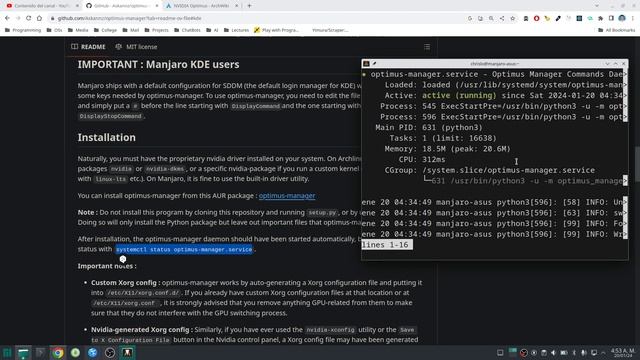Open the Projects bookmarks folder
Screen dimensions: 640x360
(156, 30)
